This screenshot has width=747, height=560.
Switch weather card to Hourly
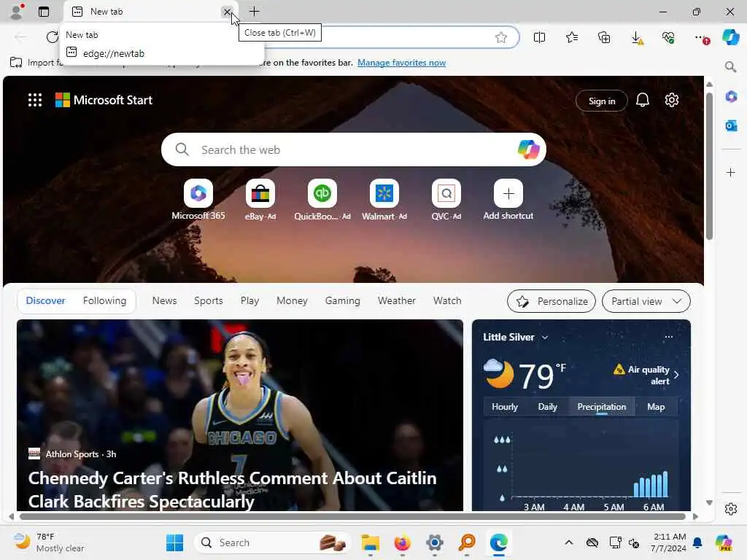505,407
